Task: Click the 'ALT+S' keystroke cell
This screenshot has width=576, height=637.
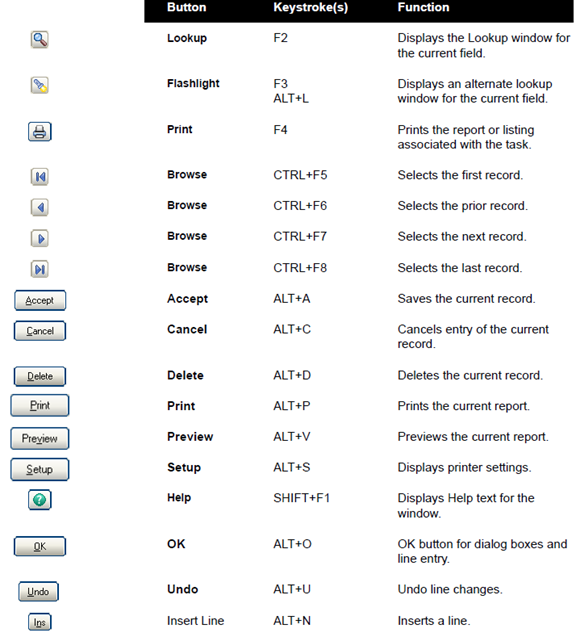Action: (292, 468)
